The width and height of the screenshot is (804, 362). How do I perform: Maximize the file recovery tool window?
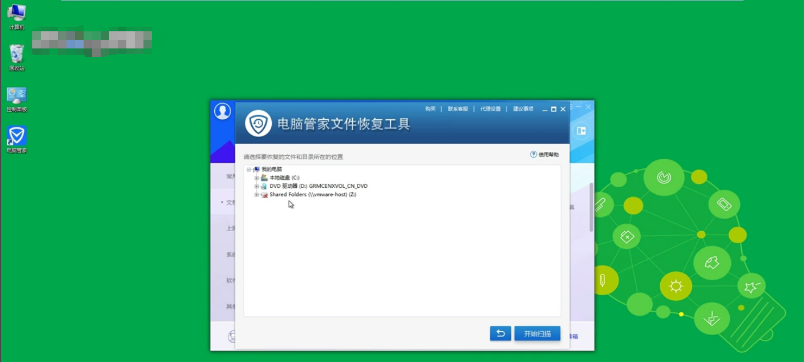click(x=553, y=109)
